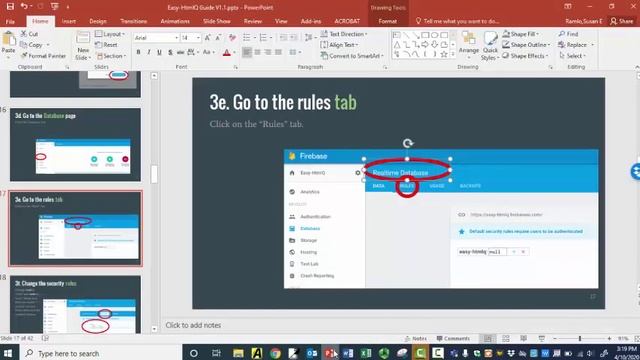640x360 pixels.
Task: Select Align Left paragraph button
Action: pos(247,52)
